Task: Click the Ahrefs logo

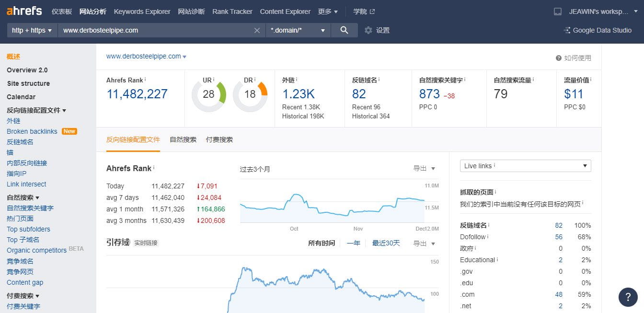Action: pos(24,11)
